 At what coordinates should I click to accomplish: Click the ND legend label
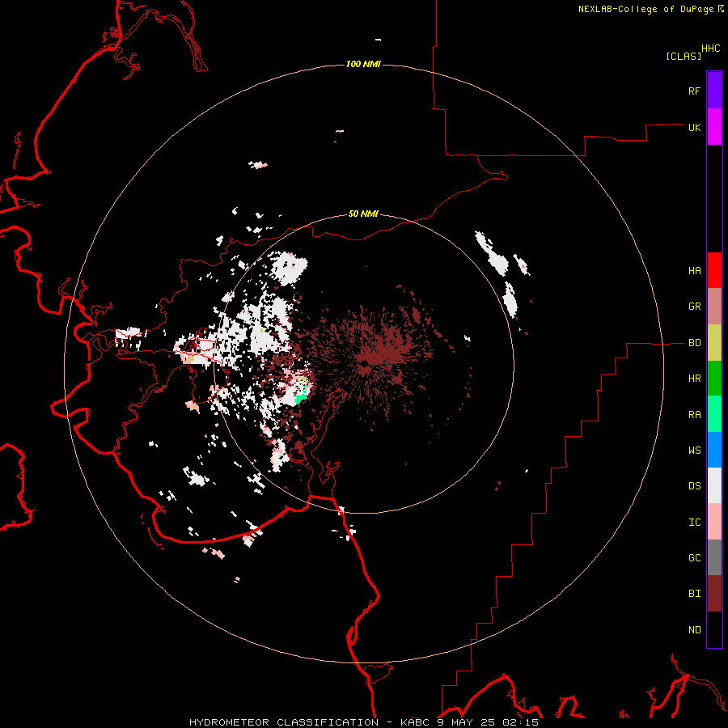point(694,630)
